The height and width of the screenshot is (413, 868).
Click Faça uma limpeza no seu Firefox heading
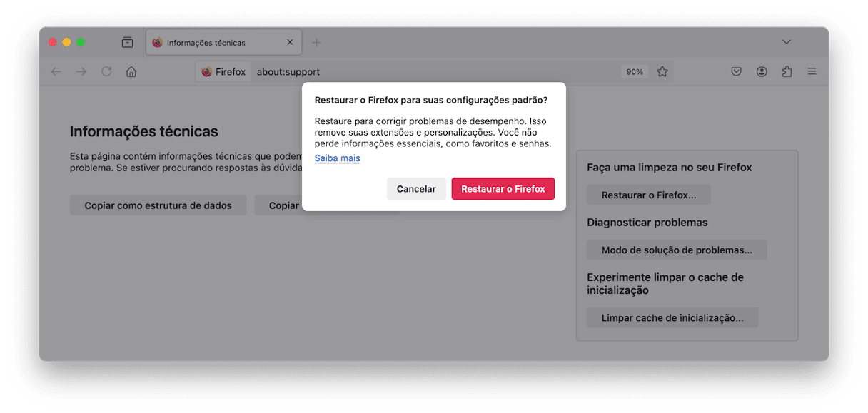pos(670,168)
